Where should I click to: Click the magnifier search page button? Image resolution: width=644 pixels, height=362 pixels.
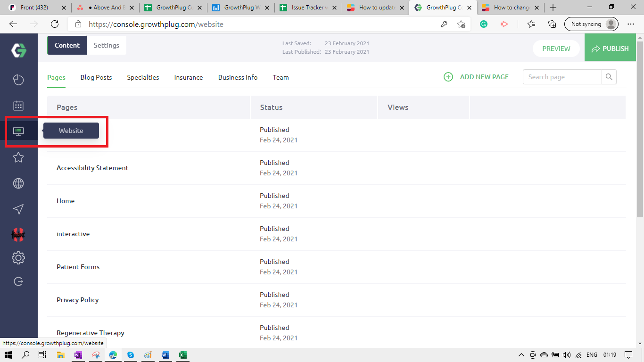click(x=609, y=77)
